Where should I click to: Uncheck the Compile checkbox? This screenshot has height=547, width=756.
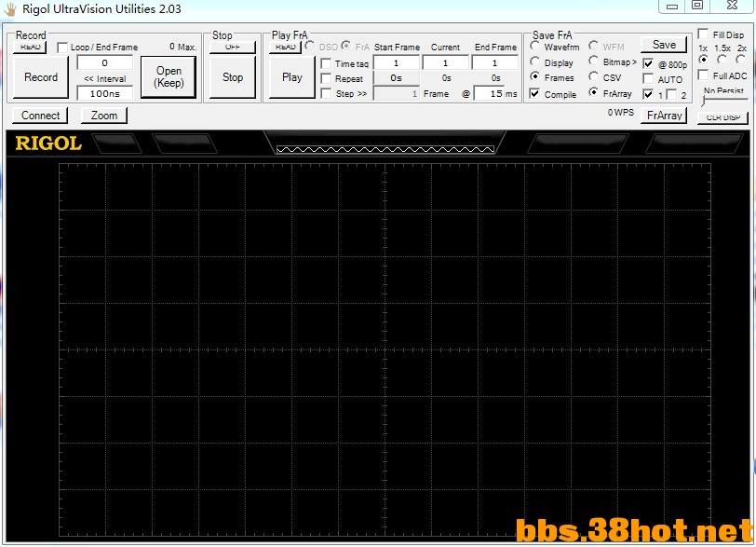coord(534,93)
